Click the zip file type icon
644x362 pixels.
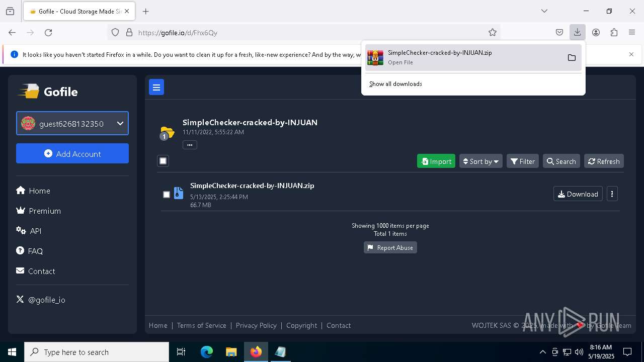(x=179, y=193)
